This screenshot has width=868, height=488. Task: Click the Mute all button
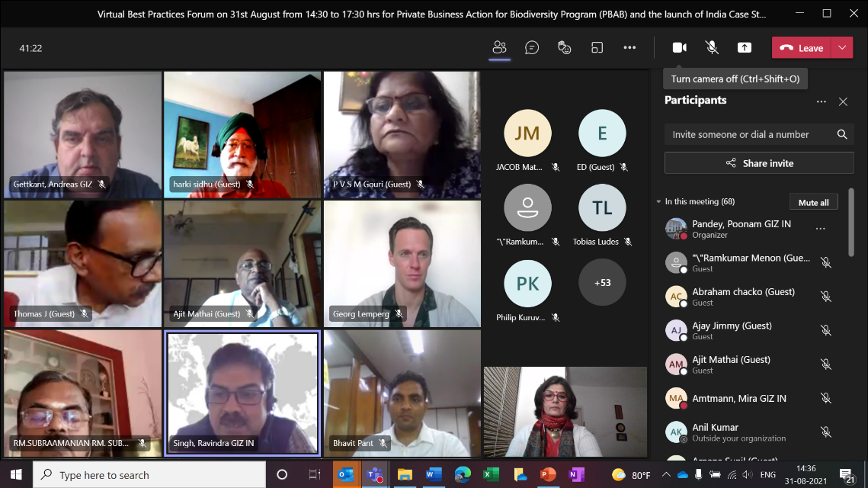(x=813, y=202)
